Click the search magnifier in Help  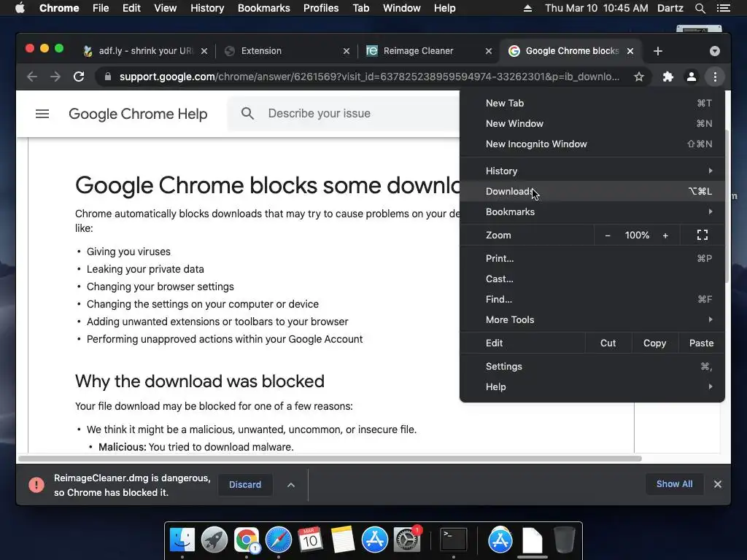click(247, 113)
